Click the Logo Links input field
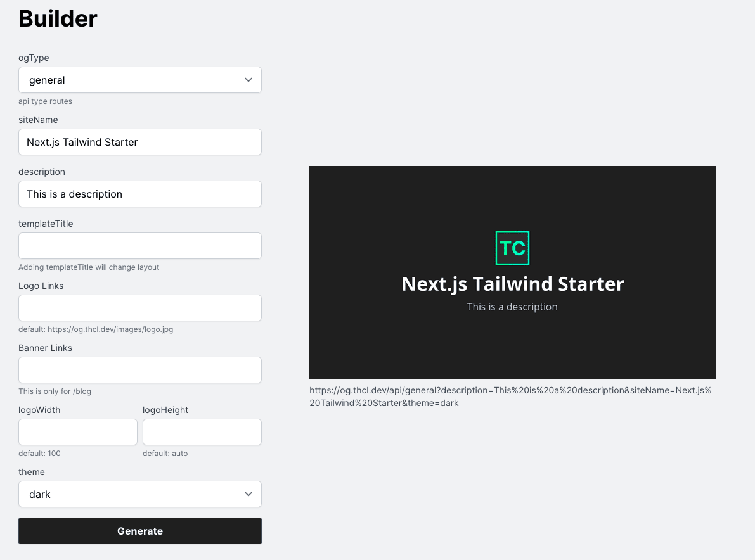 tap(139, 308)
